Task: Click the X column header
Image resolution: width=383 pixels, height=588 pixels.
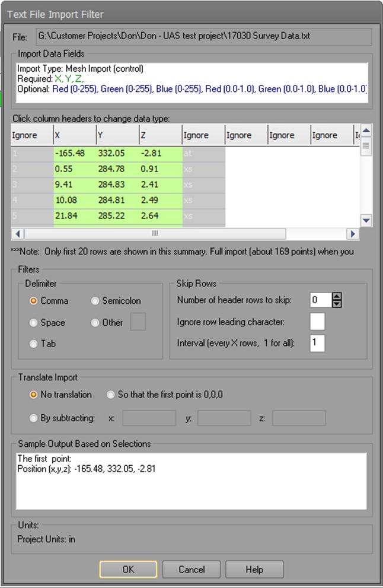Action: coord(75,135)
